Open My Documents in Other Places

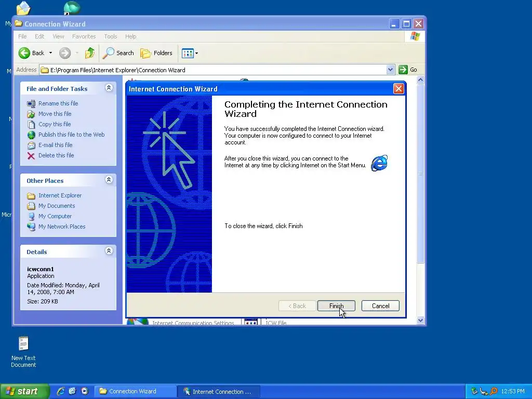[56, 206]
